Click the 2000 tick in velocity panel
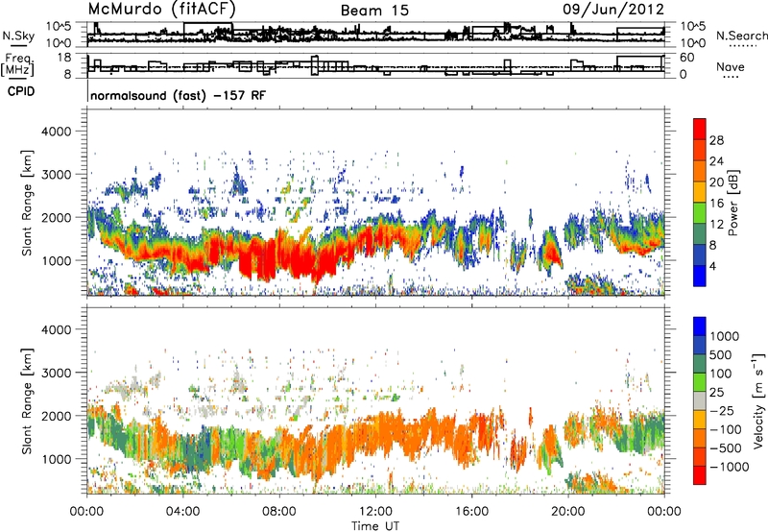 pyautogui.click(x=56, y=416)
